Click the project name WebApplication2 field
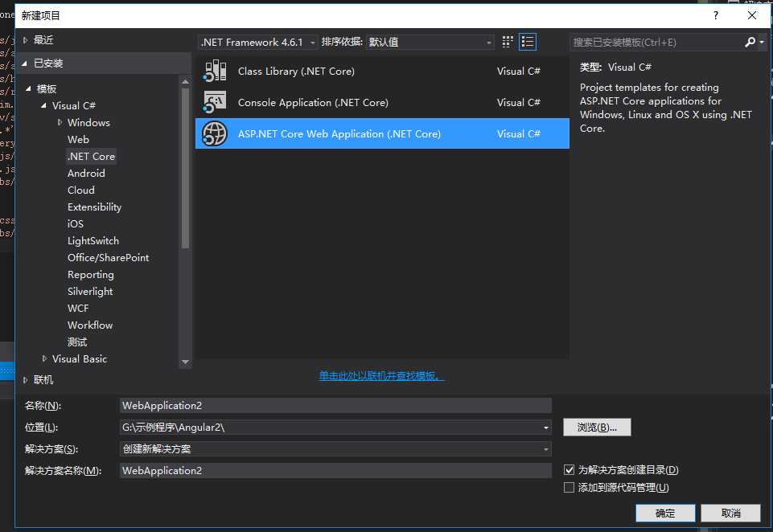Viewport: 773px width, 532px height. (335, 405)
